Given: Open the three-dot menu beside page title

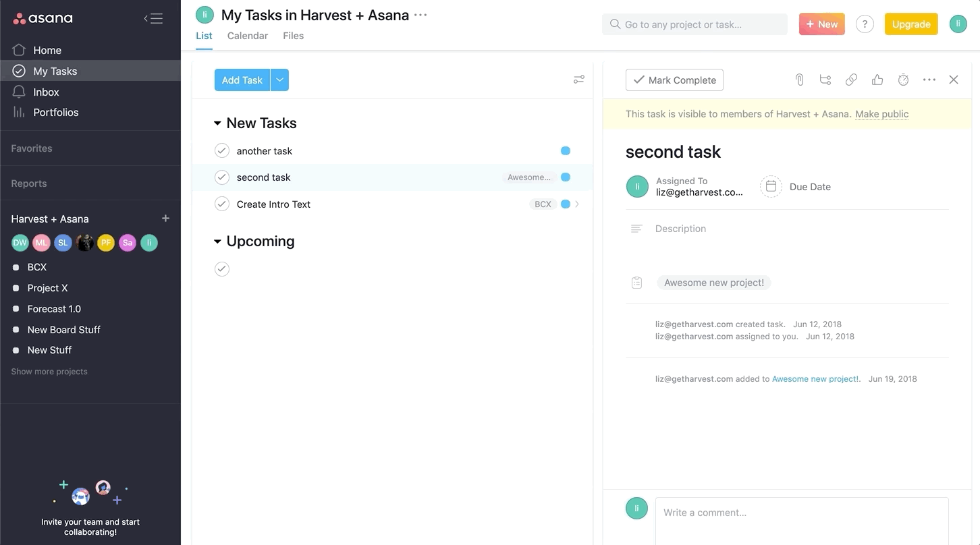Looking at the screenshot, I should pos(420,15).
